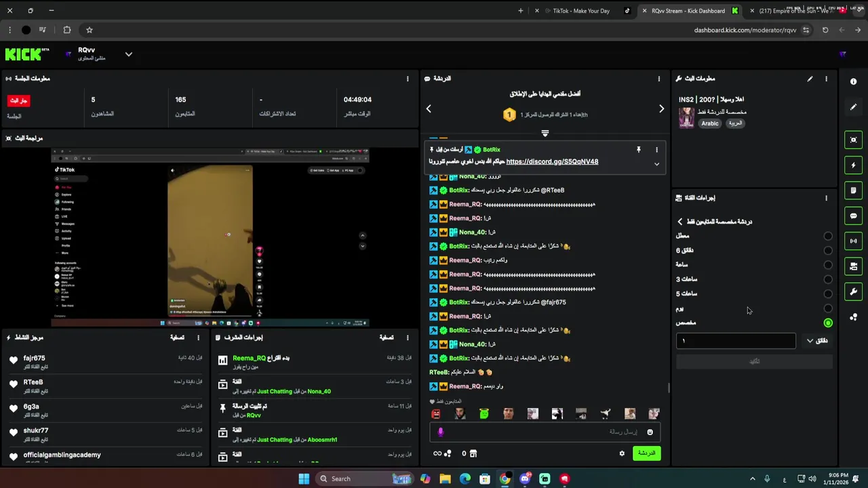Click the green angel emote
Viewport: 868px width, 488px height.
pos(484,414)
